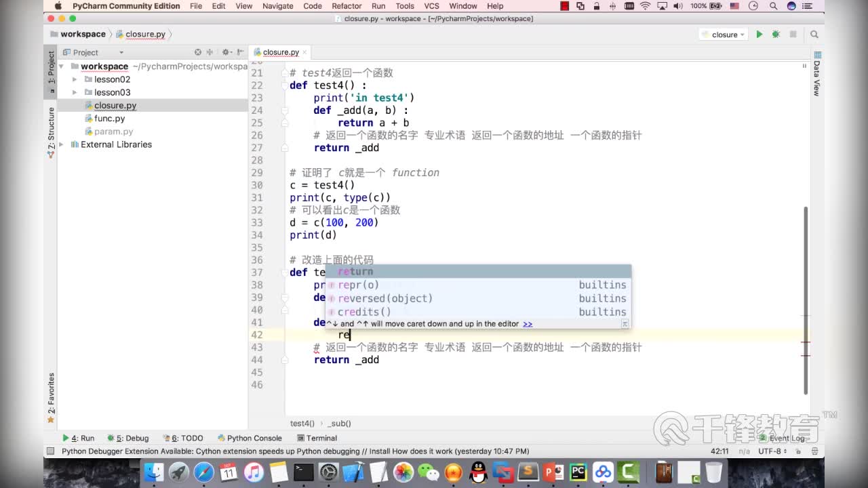This screenshot has height=488, width=868.
Task: Expand the lesson02 folder
Action: pos(75,79)
